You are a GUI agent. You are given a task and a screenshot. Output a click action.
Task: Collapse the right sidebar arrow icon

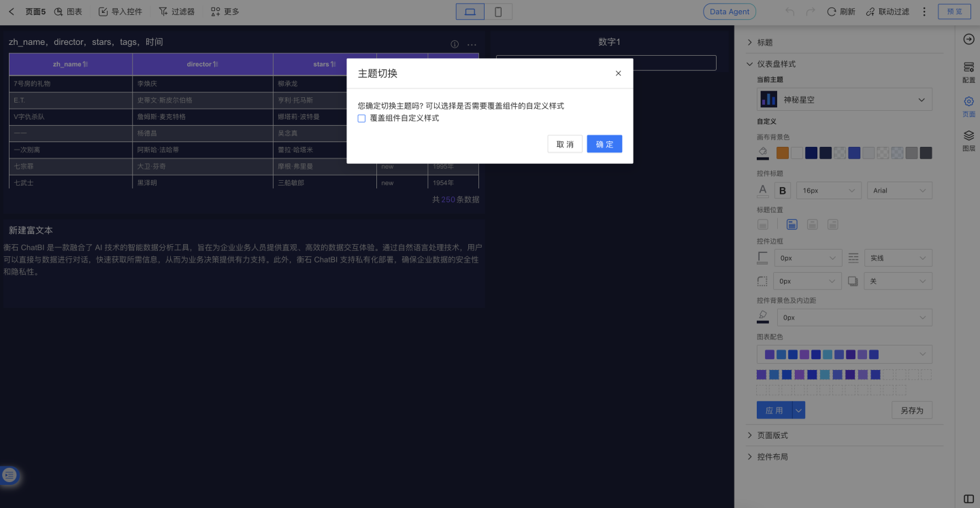[968, 39]
